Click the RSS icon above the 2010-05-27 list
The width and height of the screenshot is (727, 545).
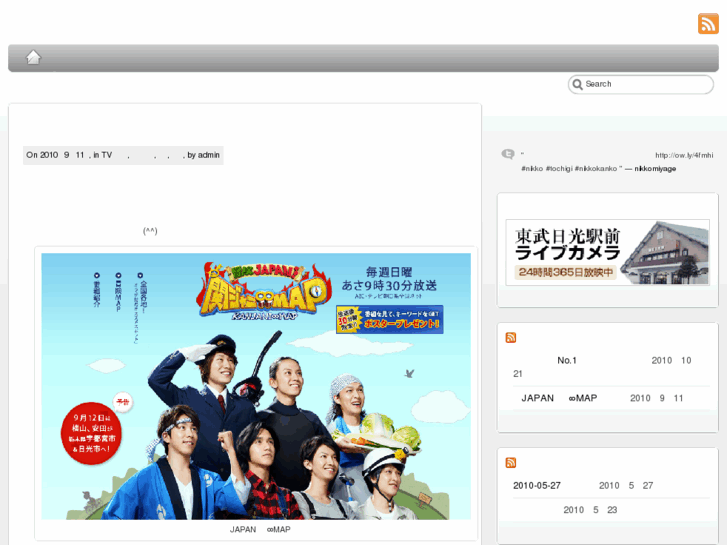point(510,463)
